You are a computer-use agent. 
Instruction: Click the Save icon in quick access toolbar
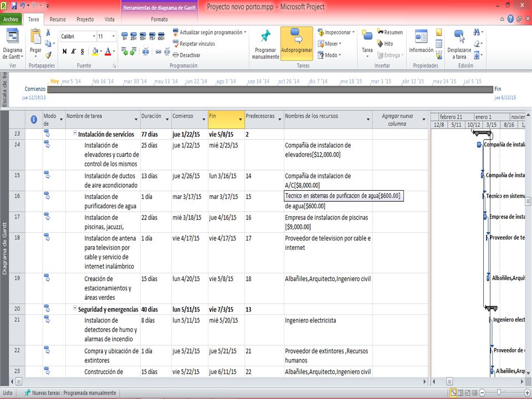click(14, 6)
